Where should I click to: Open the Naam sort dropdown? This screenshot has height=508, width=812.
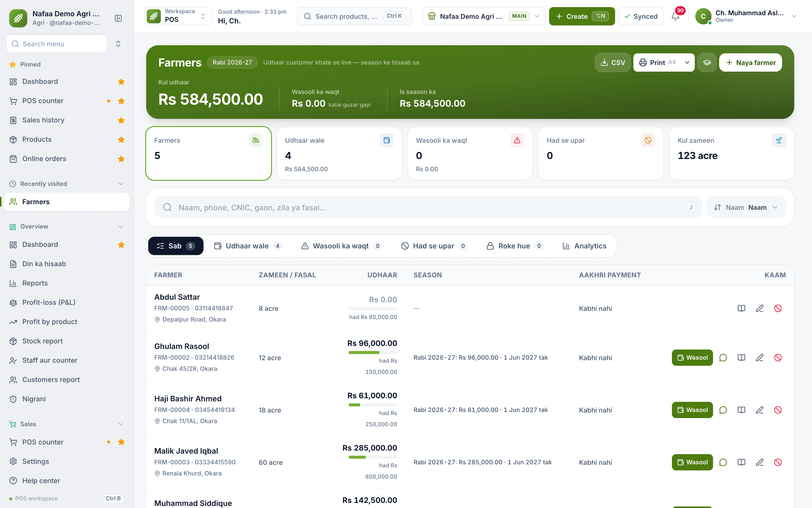746,207
